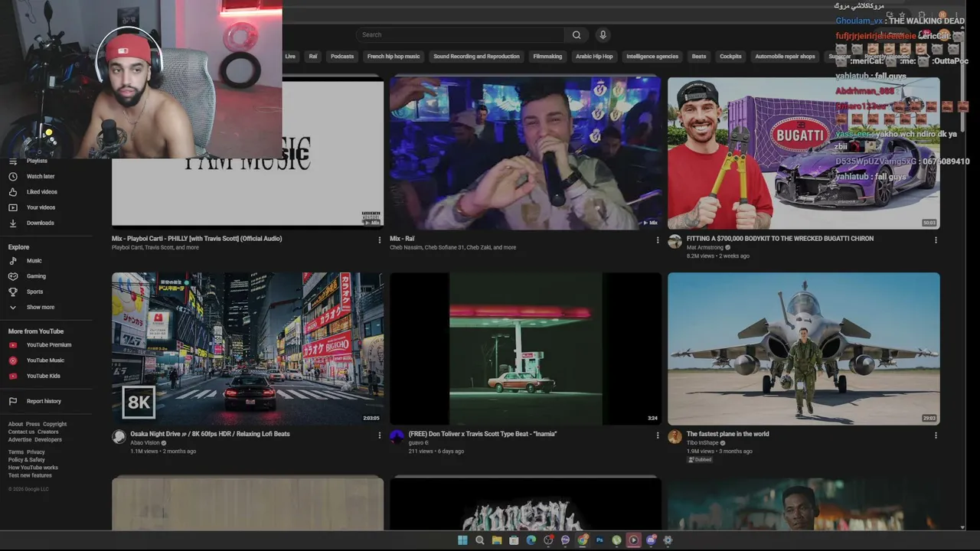Select the Filmmaking filter chip
The height and width of the screenshot is (551, 980).
point(547,56)
